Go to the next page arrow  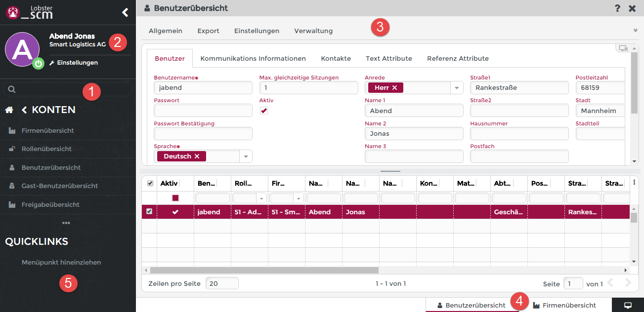pyautogui.click(x=628, y=283)
